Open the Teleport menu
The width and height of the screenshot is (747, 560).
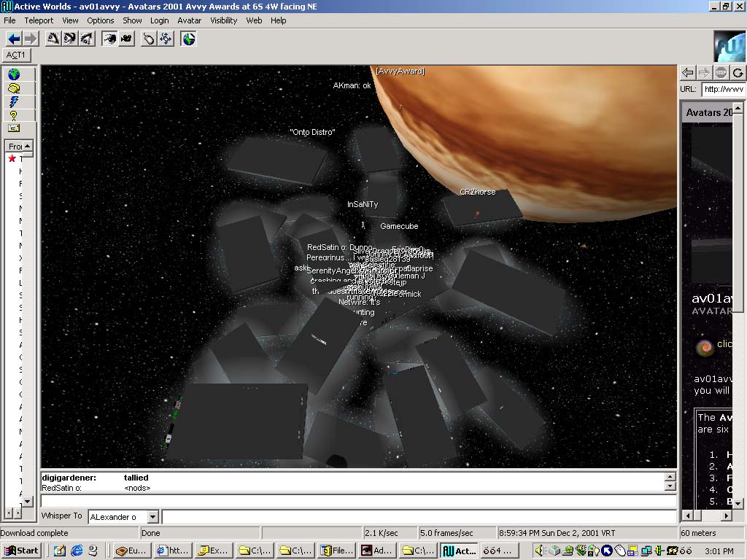tap(39, 20)
